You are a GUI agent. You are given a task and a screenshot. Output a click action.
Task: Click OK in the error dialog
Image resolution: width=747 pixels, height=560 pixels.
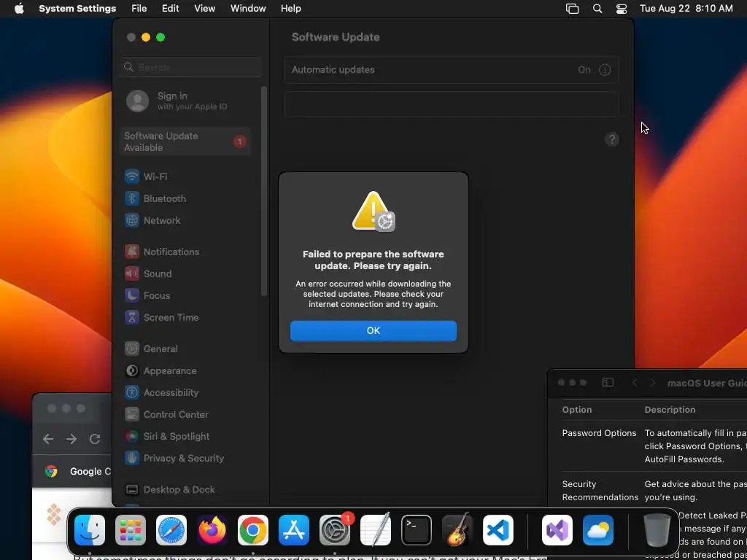373,330
